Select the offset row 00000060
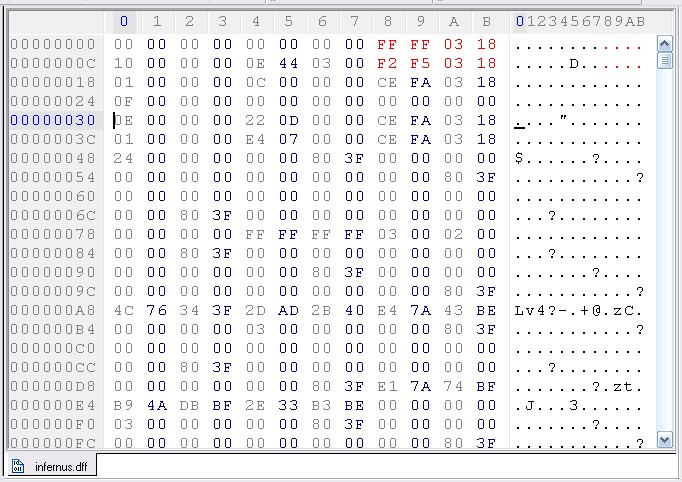Screen dimensions: 682x482 pos(53,196)
